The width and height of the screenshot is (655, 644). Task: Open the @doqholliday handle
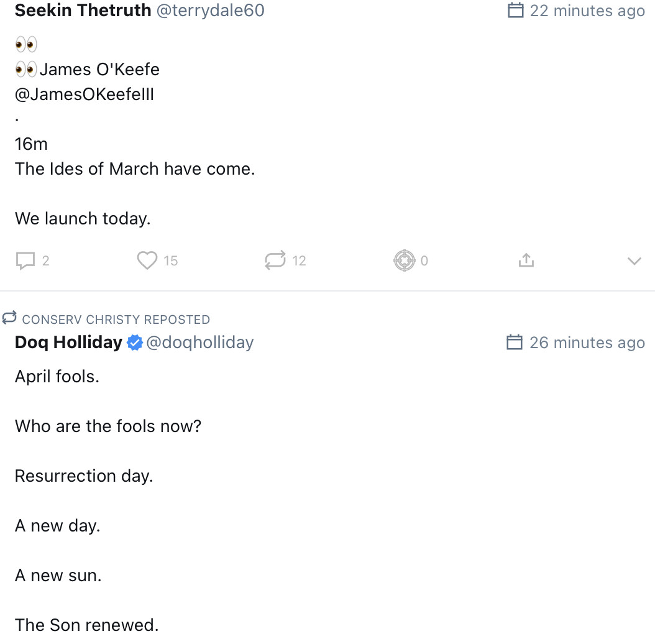point(199,343)
